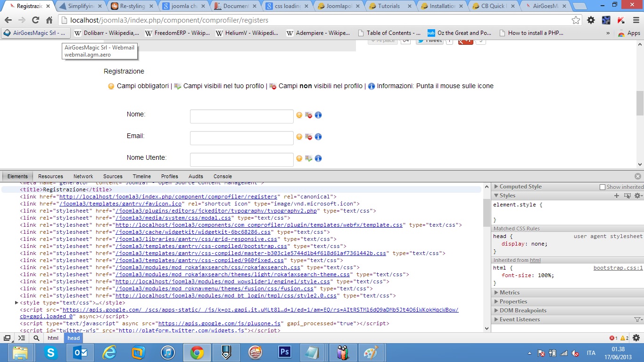Open the gear extension icon in Chrome toolbar
The height and width of the screenshot is (362, 644).
click(x=591, y=20)
